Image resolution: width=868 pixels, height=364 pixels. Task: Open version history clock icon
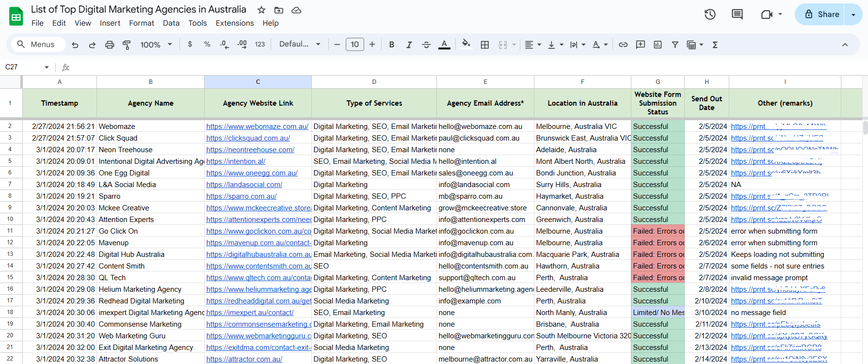710,15
